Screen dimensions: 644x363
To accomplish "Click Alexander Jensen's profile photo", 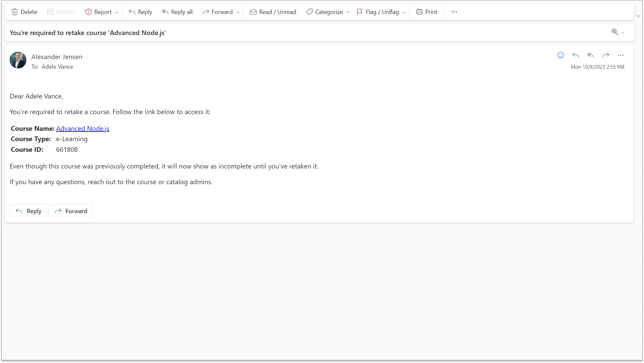I will pos(18,60).
